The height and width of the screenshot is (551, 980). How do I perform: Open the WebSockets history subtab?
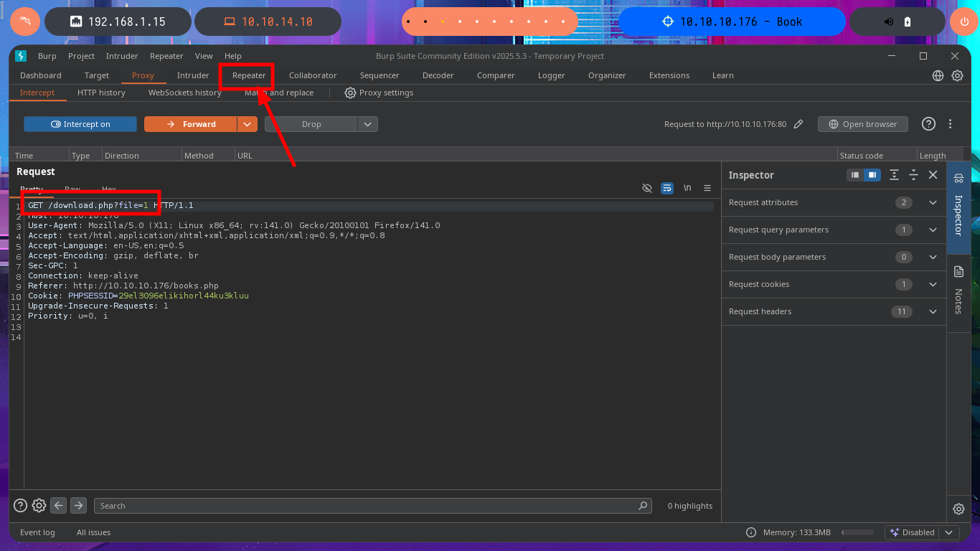(184, 93)
